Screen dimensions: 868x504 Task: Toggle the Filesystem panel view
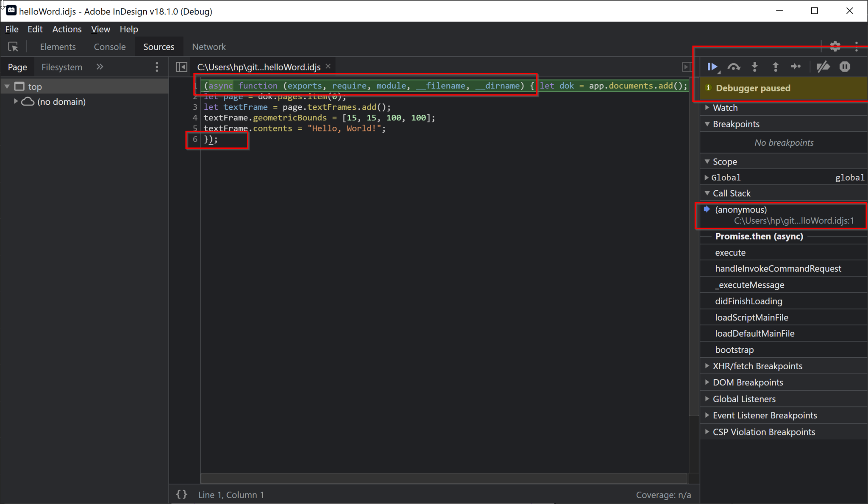click(62, 67)
